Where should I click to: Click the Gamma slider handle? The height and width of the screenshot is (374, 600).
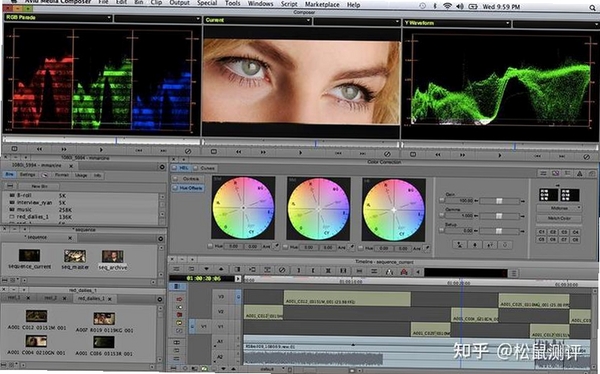(x=499, y=216)
